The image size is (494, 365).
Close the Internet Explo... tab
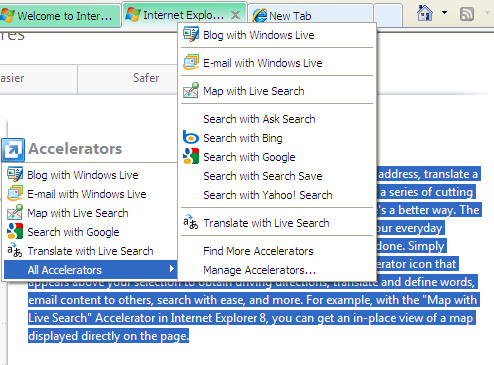(235, 15)
